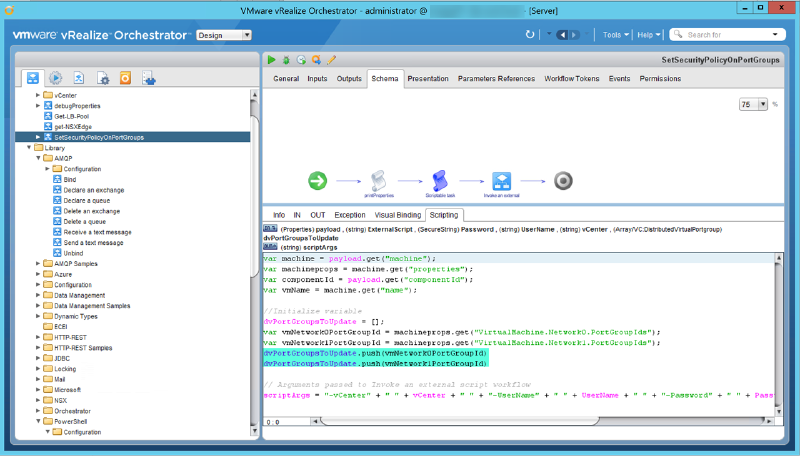
Task: Select Declare an exchange workflow
Action: point(93,190)
